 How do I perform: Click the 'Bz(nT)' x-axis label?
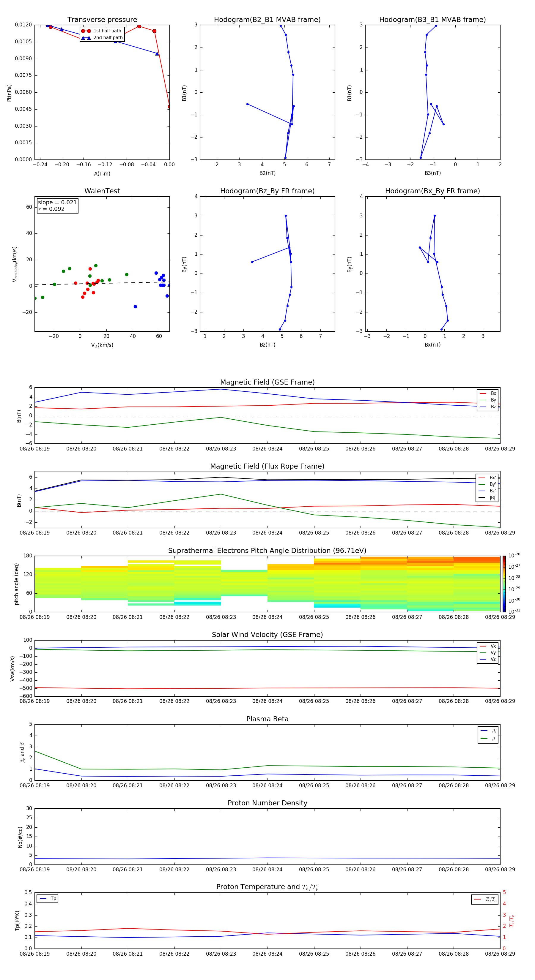tap(267, 345)
